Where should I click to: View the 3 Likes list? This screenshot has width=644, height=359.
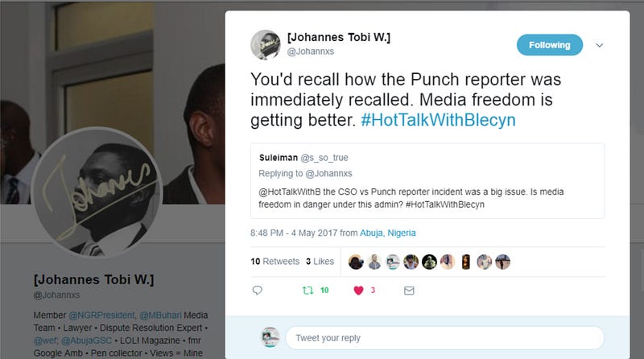320,262
